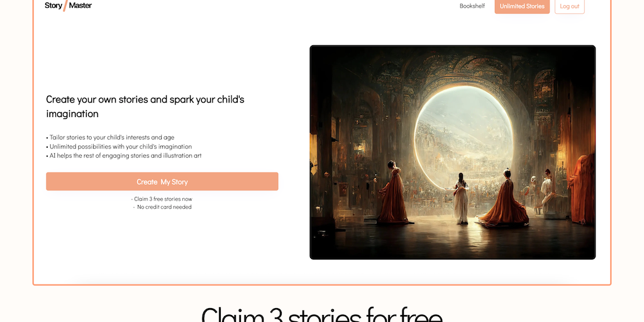Click the orange curtain at the illustration's right edge

click(x=582, y=189)
